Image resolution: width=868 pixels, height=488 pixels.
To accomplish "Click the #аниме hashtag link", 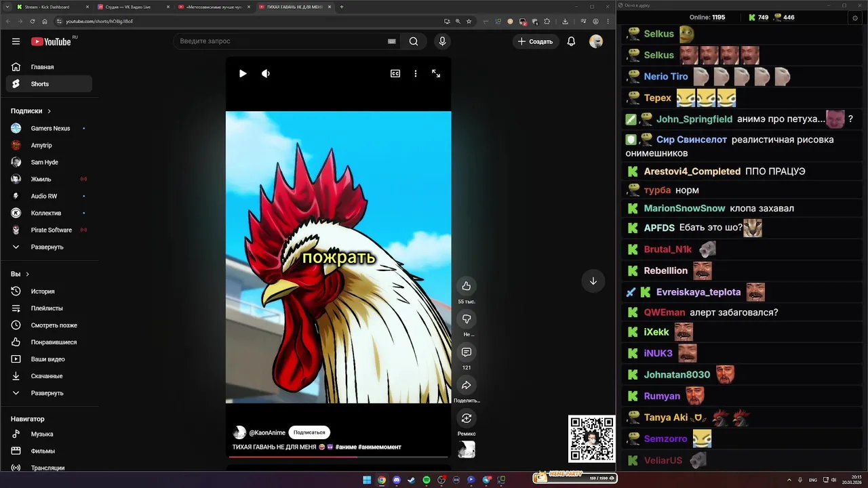I will pos(346,447).
